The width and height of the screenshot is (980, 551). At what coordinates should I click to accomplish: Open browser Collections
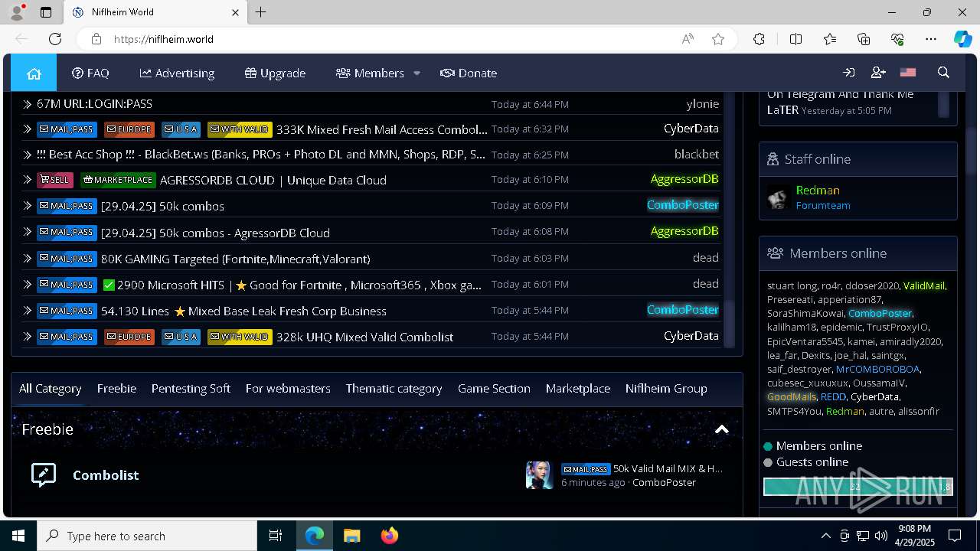(x=864, y=39)
